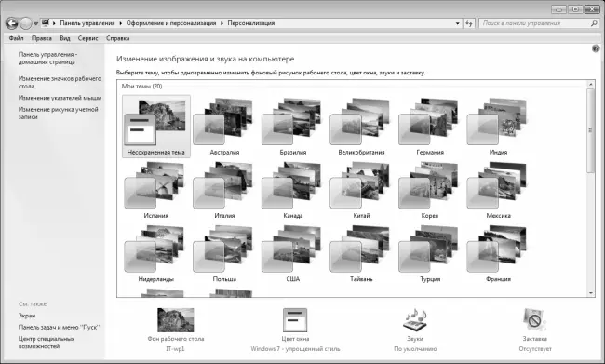Click the address bar refresh button
The width and height of the screenshot is (605, 364).
tap(469, 23)
